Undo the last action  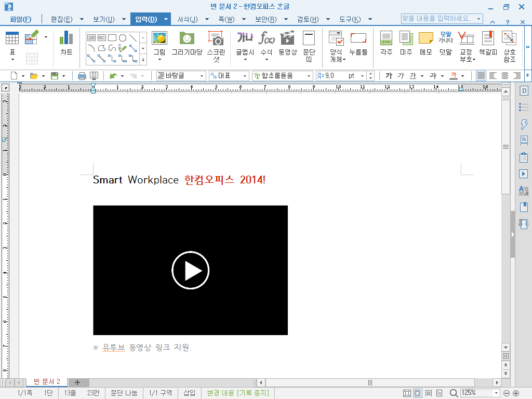(x=113, y=76)
